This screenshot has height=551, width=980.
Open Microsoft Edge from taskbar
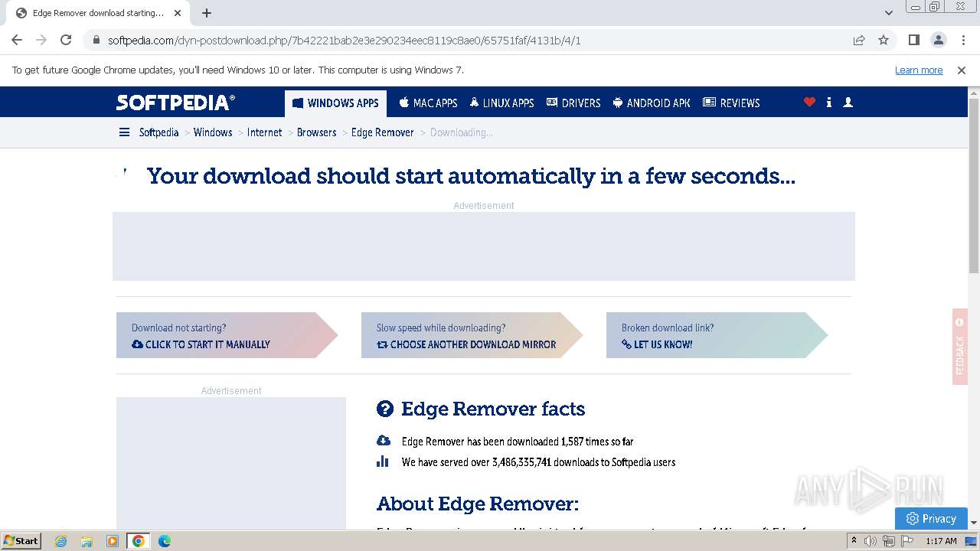click(164, 541)
